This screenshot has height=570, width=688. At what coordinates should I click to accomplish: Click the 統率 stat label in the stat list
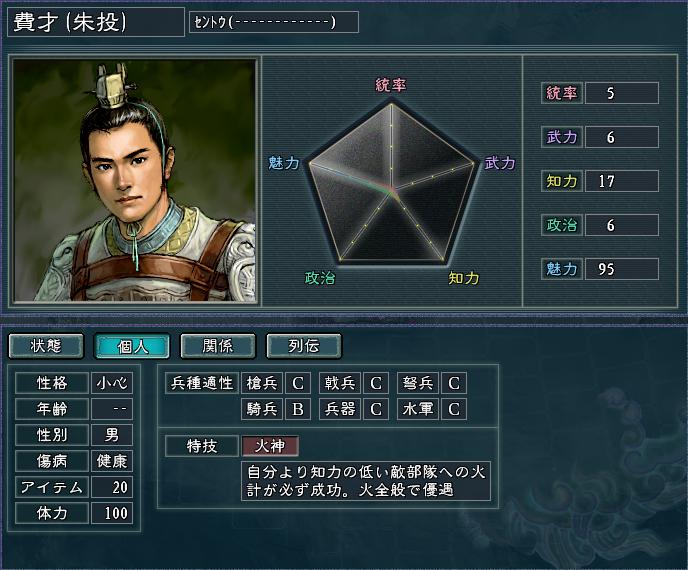pyautogui.click(x=562, y=93)
